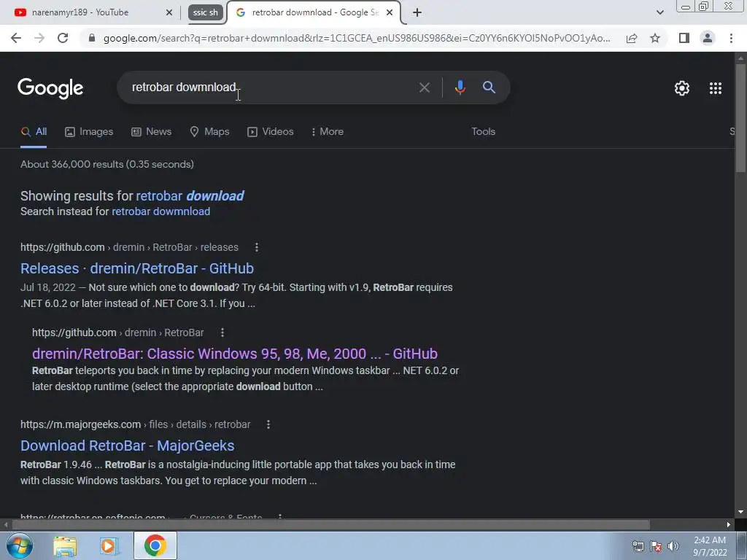Image resolution: width=747 pixels, height=560 pixels.
Task: Click inside the Google search text field
Action: (x=271, y=87)
